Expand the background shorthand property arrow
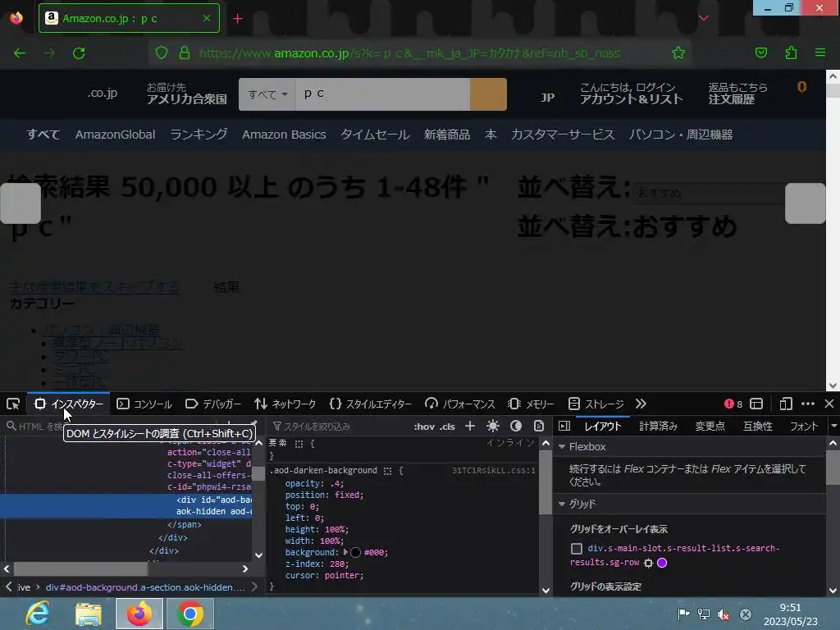Image resolution: width=840 pixels, height=630 pixels. pos(345,552)
